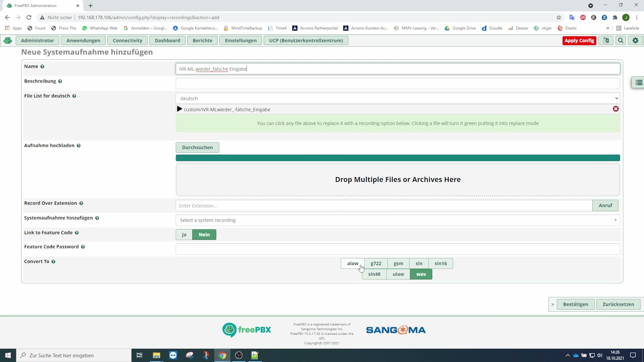Open TeamViewer from the taskbar
Viewport: 644px width, 362px height.
173,355
